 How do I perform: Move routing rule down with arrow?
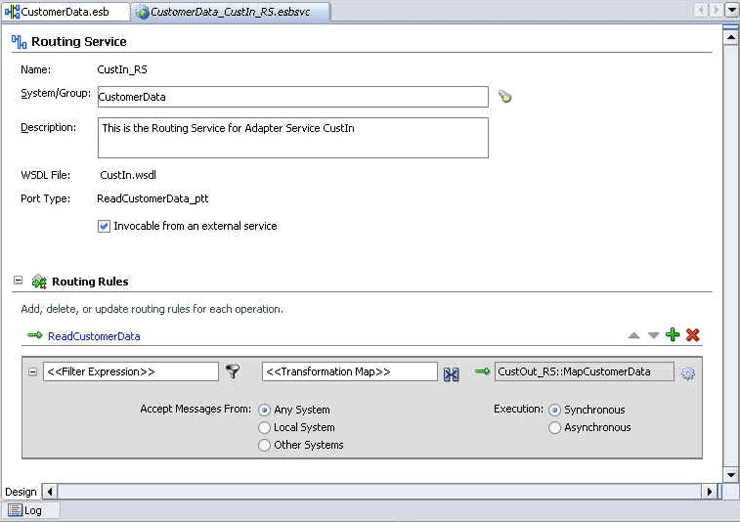[x=653, y=336]
